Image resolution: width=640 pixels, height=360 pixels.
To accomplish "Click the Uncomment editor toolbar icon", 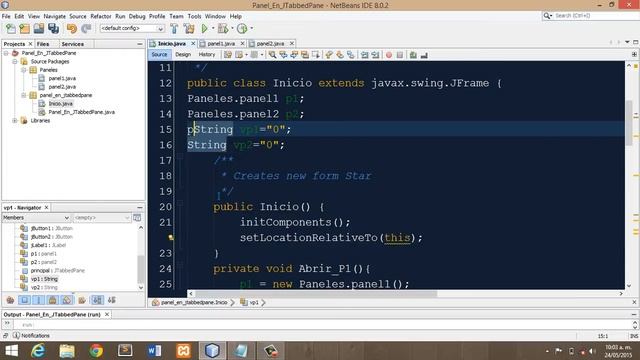I will 424,55.
